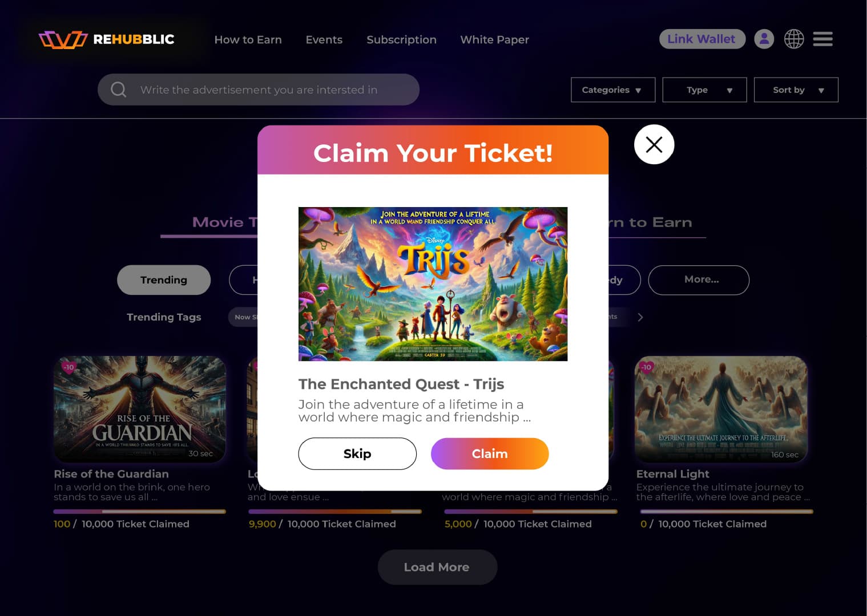Select the Trending filter pill

coord(164,280)
